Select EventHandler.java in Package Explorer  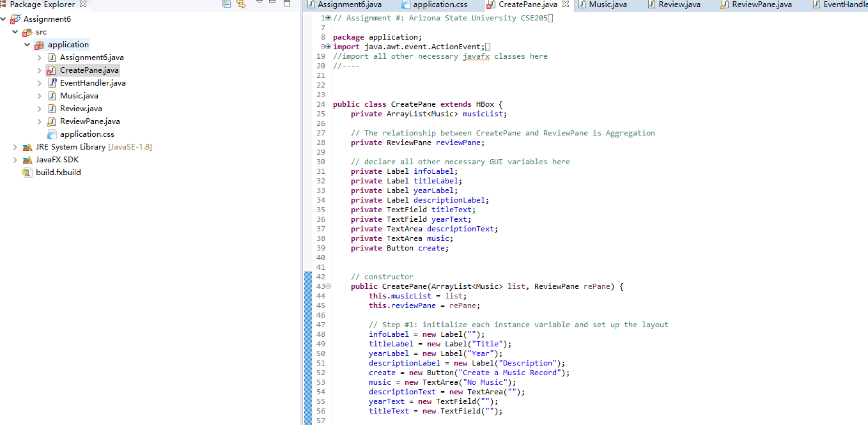pyautogui.click(x=93, y=83)
